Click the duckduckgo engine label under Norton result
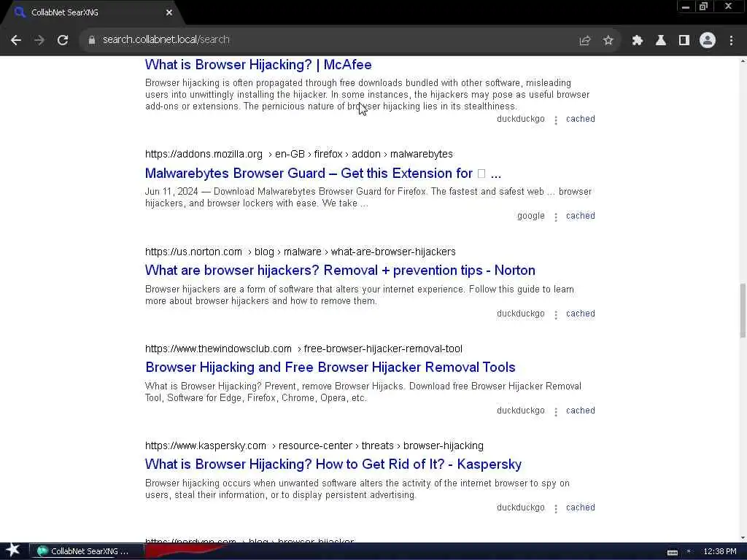747x560 pixels. tap(520, 314)
